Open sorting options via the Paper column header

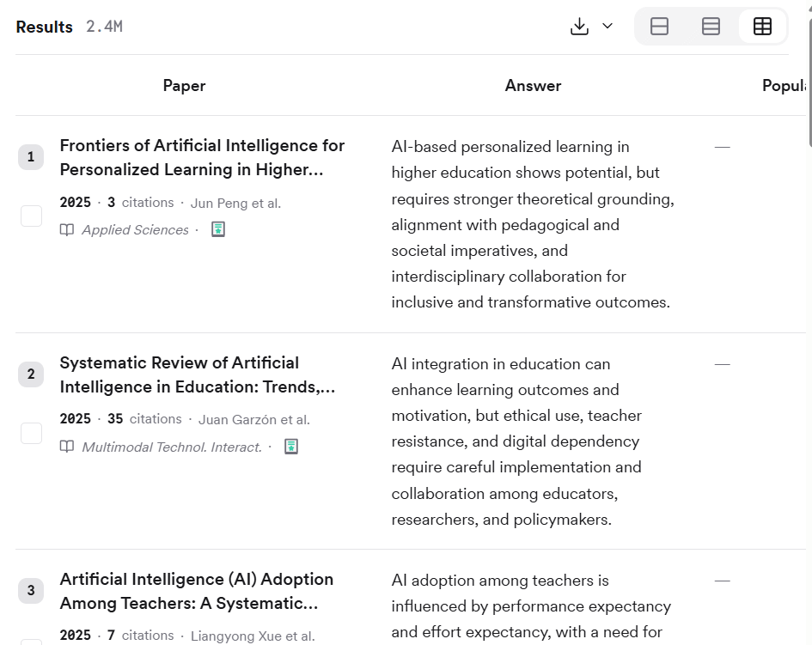click(x=184, y=86)
